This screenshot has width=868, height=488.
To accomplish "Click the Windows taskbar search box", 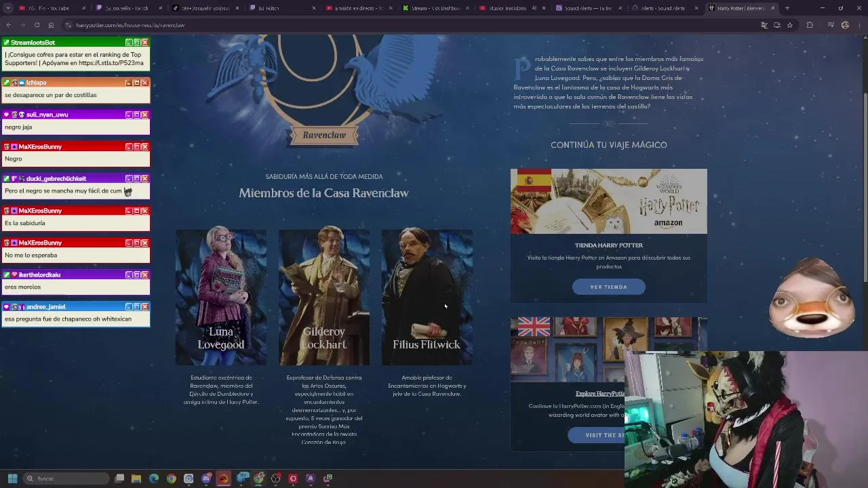I will (65, 479).
